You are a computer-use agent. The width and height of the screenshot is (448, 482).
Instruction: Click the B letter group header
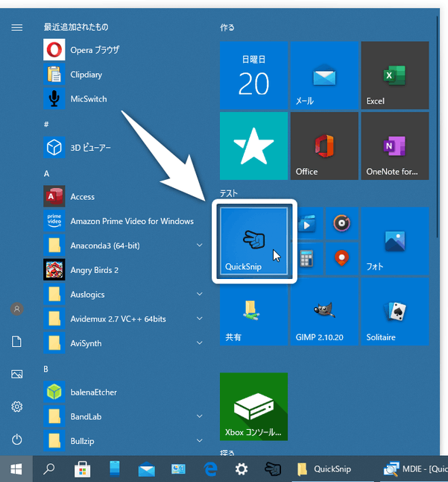[45, 369]
